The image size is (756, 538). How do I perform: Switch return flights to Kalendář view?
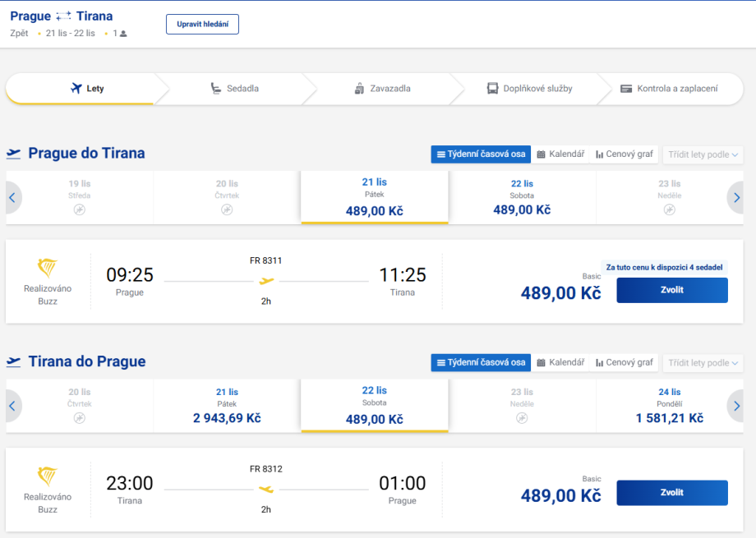click(560, 362)
